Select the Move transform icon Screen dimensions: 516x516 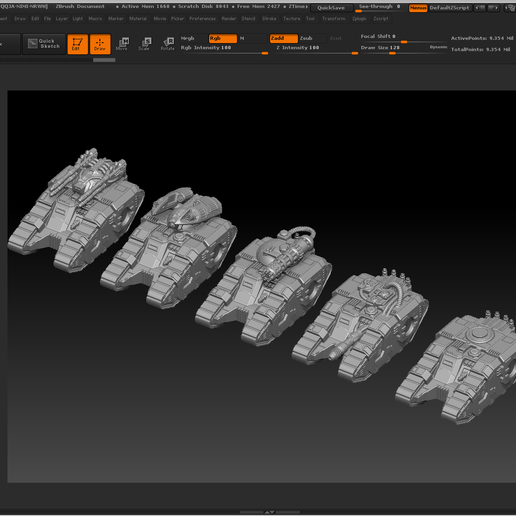[x=123, y=44]
